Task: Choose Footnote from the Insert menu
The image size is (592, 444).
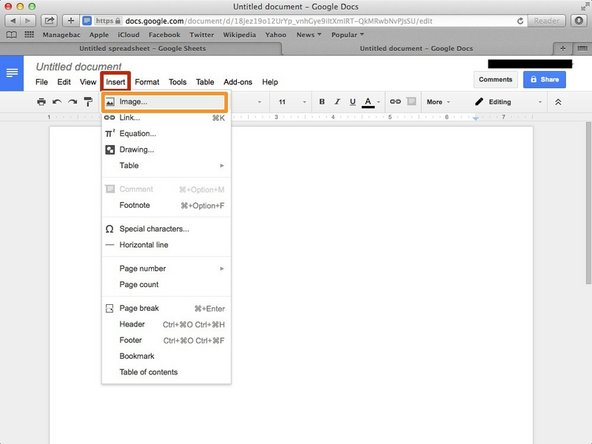Action: coord(166,205)
